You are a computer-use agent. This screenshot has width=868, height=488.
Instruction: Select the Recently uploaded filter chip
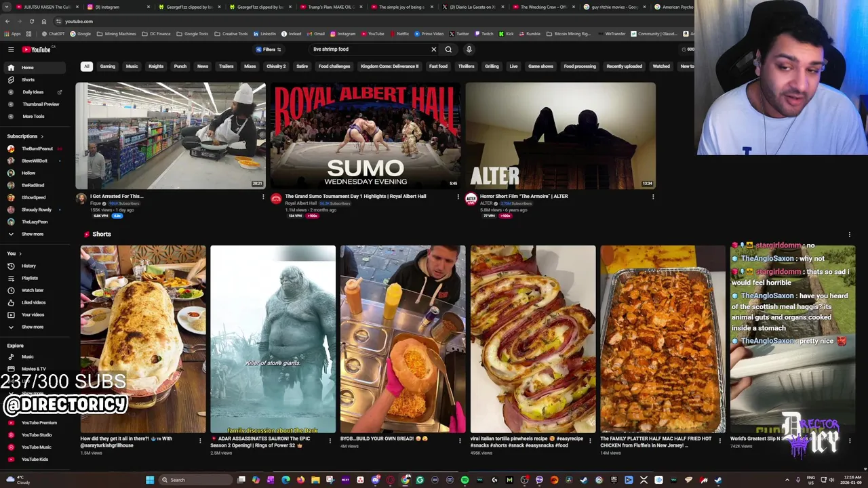point(624,66)
